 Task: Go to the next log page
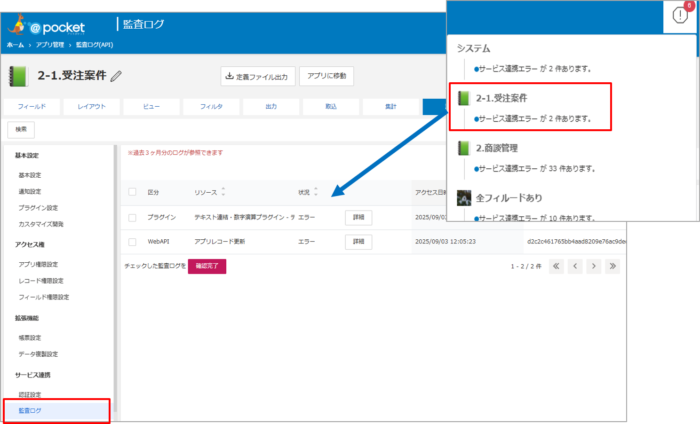(x=593, y=266)
